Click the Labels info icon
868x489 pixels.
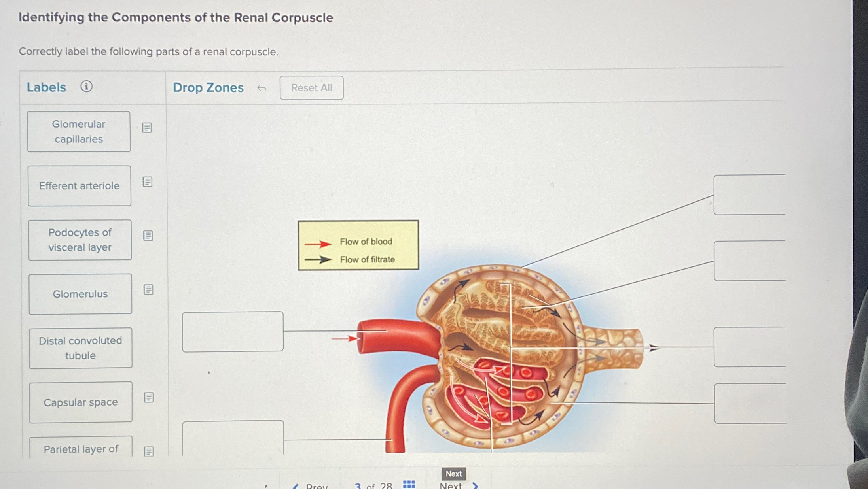coord(86,86)
